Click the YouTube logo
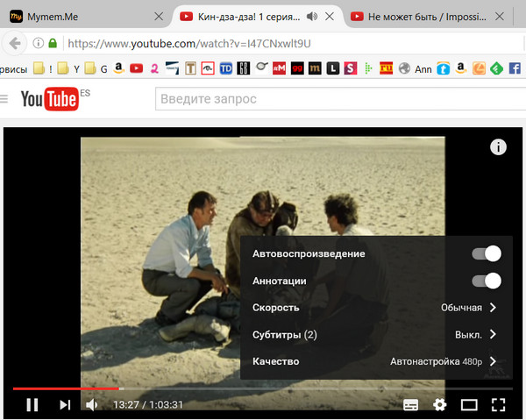The image size is (526, 420). (49, 100)
